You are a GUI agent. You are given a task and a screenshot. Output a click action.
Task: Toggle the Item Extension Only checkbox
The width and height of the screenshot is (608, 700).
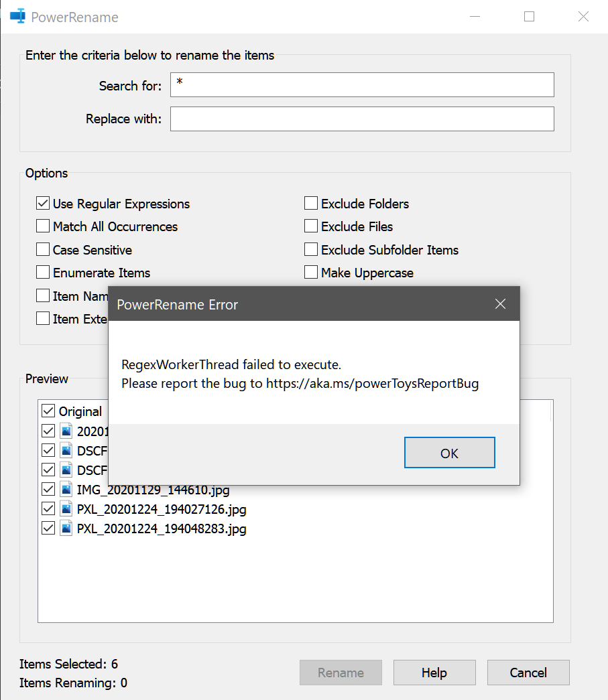[43, 319]
